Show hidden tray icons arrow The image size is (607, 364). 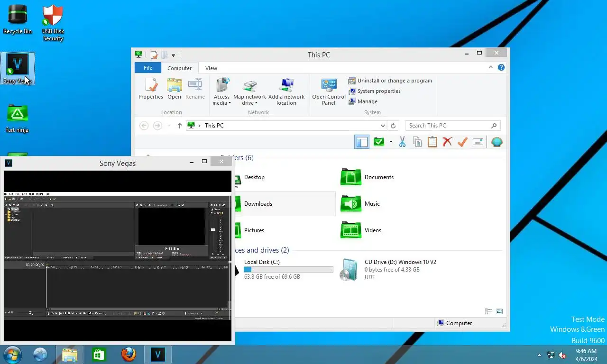click(x=539, y=355)
